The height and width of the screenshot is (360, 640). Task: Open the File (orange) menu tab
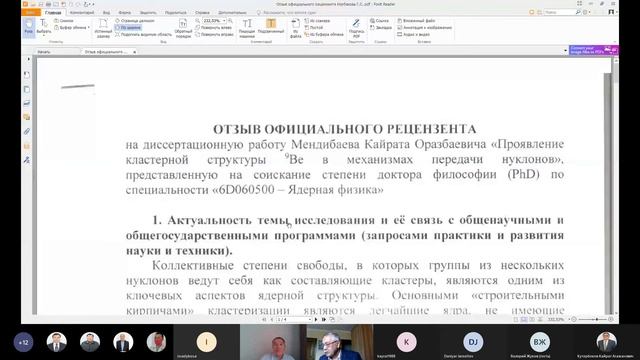point(30,13)
